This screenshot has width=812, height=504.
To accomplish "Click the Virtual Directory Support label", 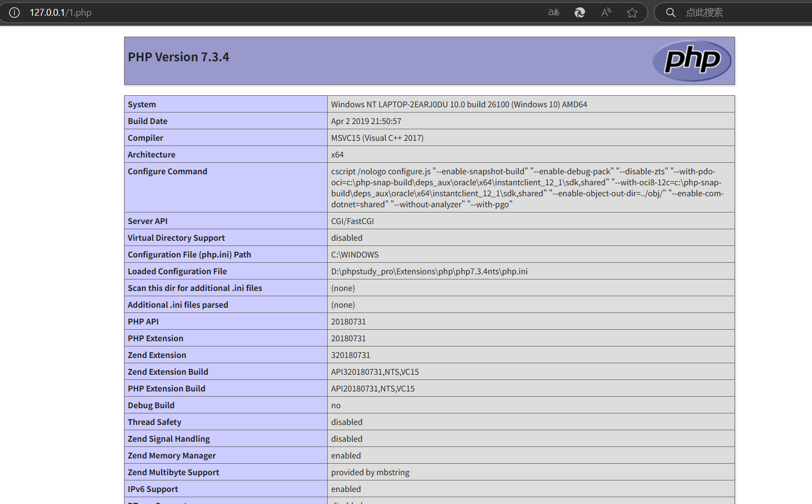I will point(176,238).
